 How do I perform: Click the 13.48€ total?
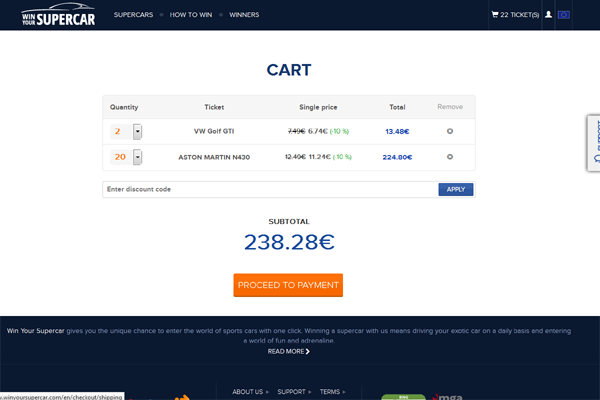pyautogui.click(x=397, y=132)
